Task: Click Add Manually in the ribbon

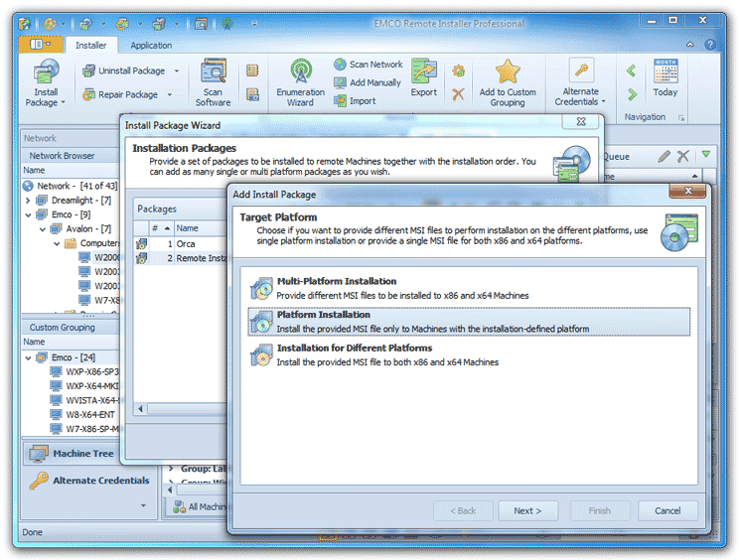Action: (368, 82)
